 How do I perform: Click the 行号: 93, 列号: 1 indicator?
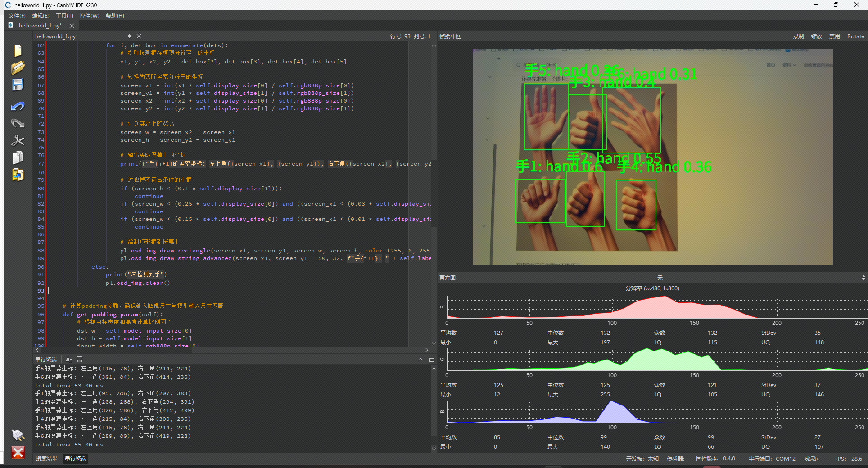[x=410, y=36]
